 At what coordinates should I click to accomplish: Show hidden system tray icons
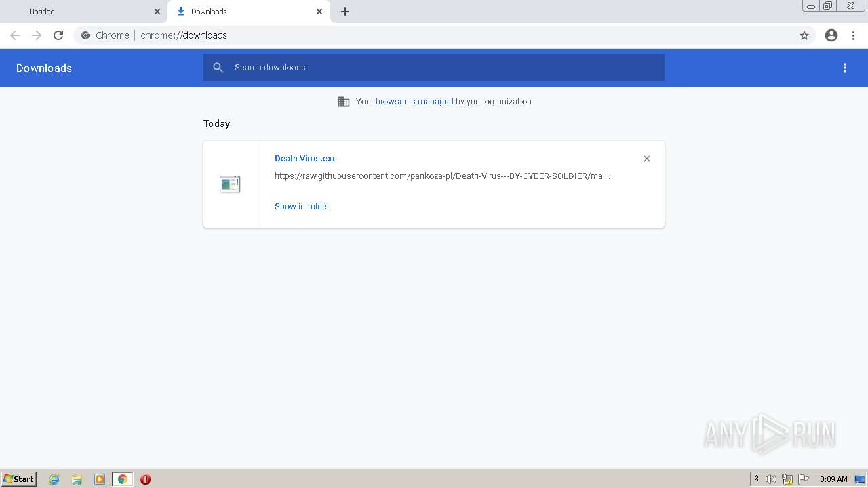click(x=756, y=479)
